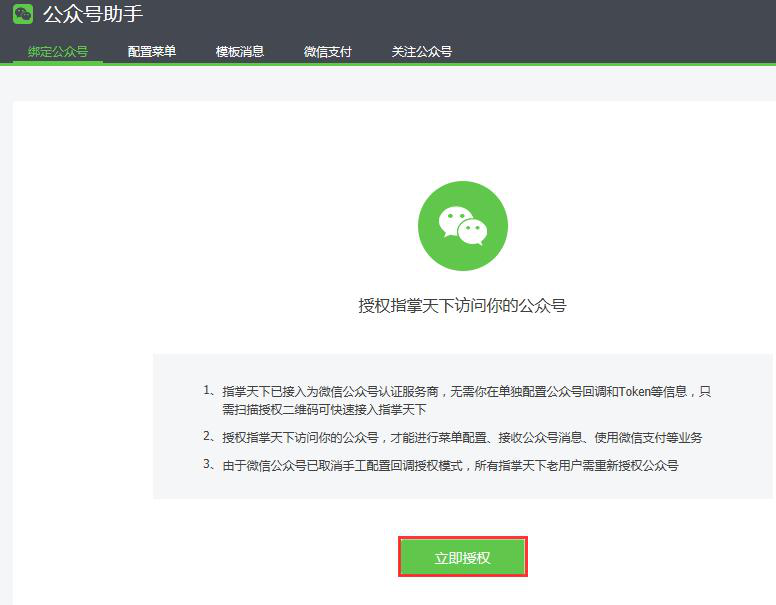The height and width of the screenshot is (605, 776).
Task: Go to the 微信支付 tab
Action: [x=328, y=51]
